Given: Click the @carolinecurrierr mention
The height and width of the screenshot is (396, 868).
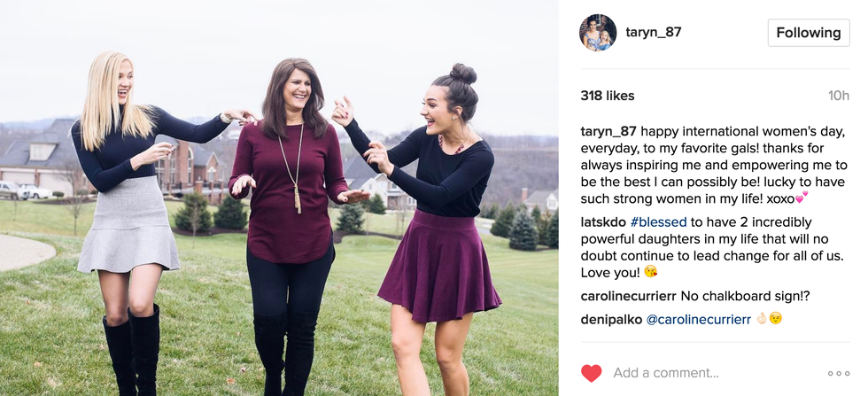Looking at the screenshot, I should tap(699, 320).
